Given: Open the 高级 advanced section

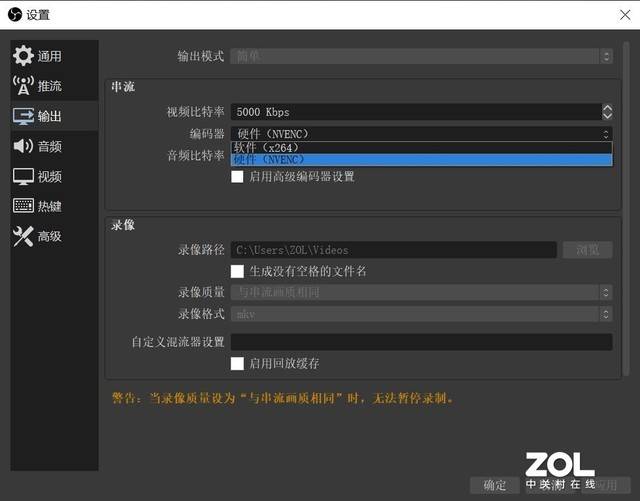Looking at the screenshot, I should [x=54, y=236].
